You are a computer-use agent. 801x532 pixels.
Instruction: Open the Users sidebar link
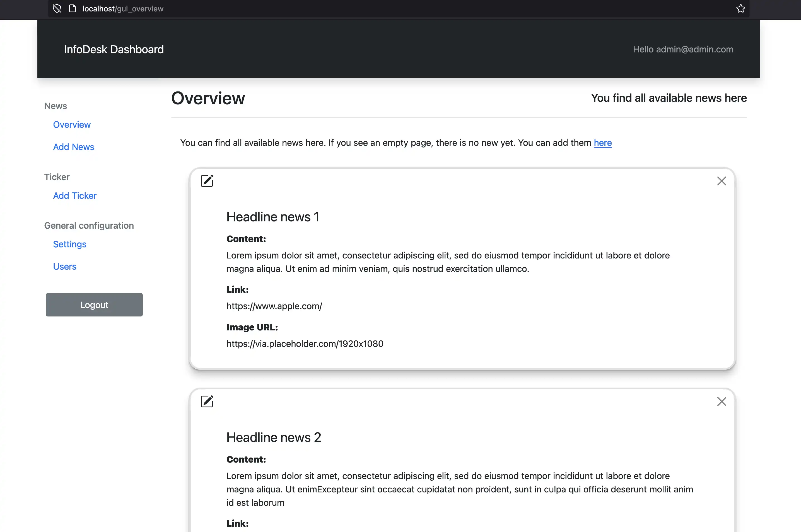tap(64, 267)
